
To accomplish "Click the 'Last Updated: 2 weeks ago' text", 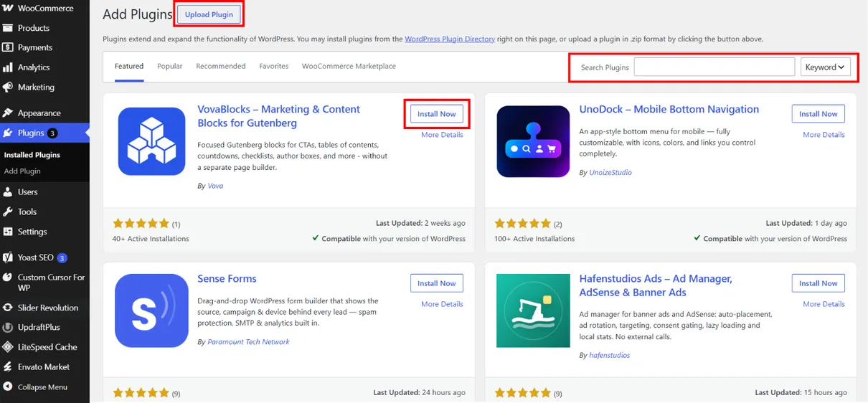I will pyautogui.click(x=420, y=223).
